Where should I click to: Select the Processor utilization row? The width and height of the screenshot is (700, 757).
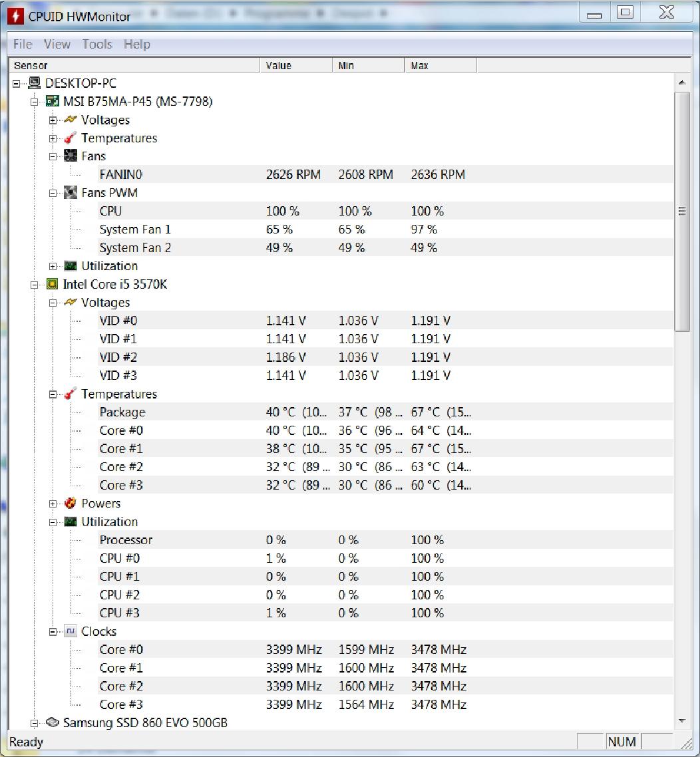click(x=385, y=539)
